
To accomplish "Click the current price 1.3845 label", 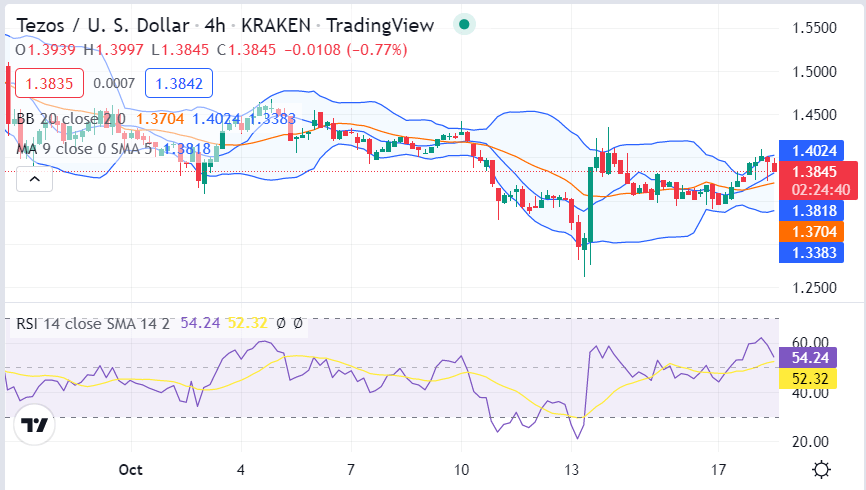I will pos(815,171).
